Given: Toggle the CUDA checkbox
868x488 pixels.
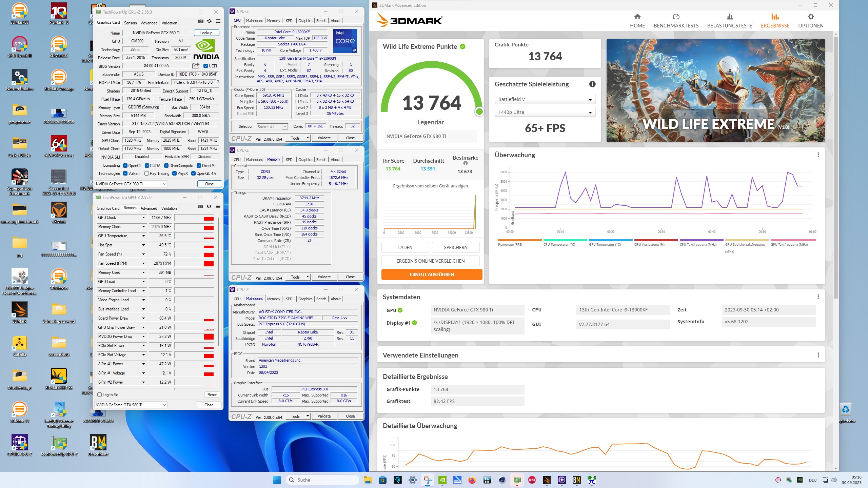Looking at the screenshot, I should (x=147, y=166).
